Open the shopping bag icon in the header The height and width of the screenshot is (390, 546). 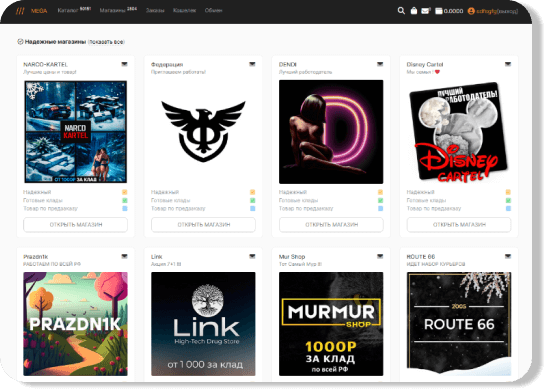[x=414, y=11]
